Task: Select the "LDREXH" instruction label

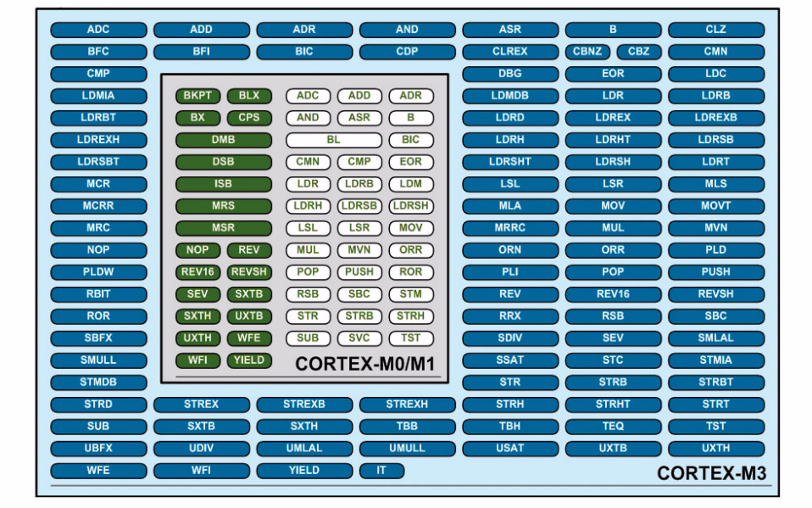Action: pos(98,140)
